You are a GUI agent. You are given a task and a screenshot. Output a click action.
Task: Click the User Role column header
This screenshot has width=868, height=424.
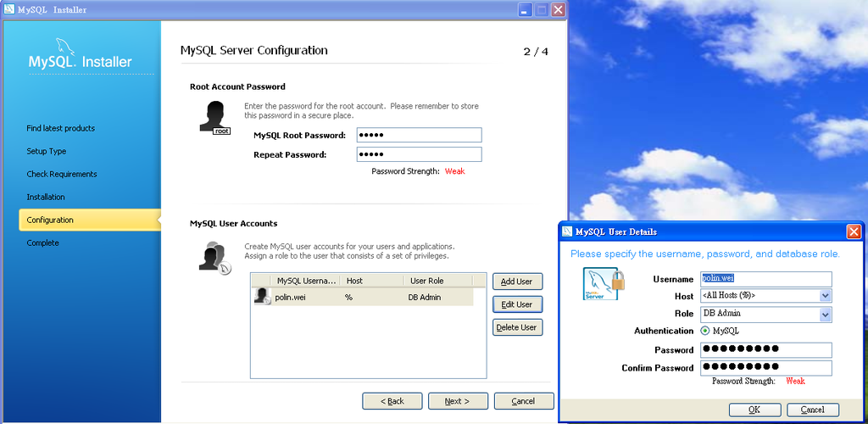(438, 281)
